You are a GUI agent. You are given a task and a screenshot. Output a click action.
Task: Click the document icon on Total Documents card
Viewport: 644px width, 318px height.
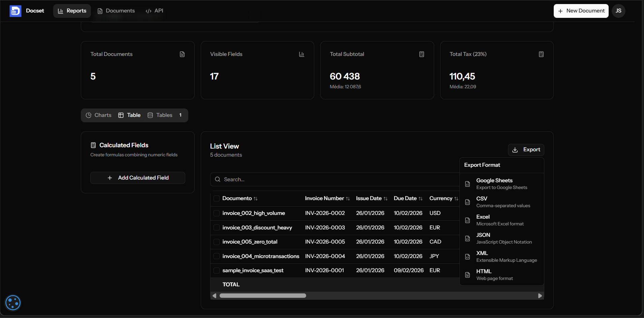[x=182, y=54]
